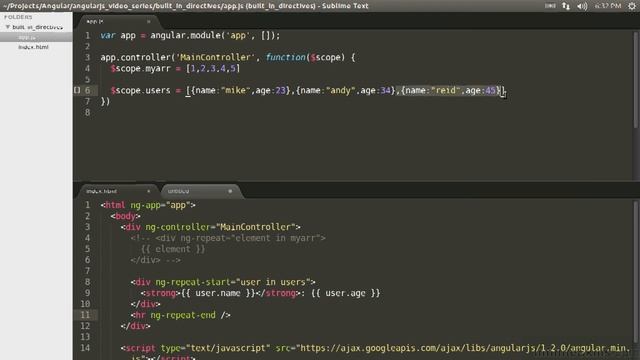640x360 pixels.
Task: Click the commented 'element in myarr' line
Action: pyautogui.click(x=228, y=238)
